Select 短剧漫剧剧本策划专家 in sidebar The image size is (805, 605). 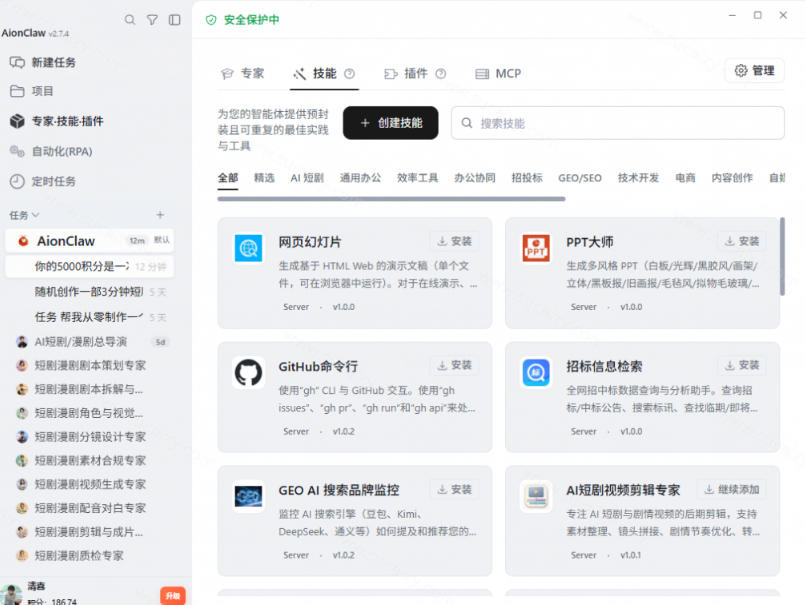tap(90, 365)
